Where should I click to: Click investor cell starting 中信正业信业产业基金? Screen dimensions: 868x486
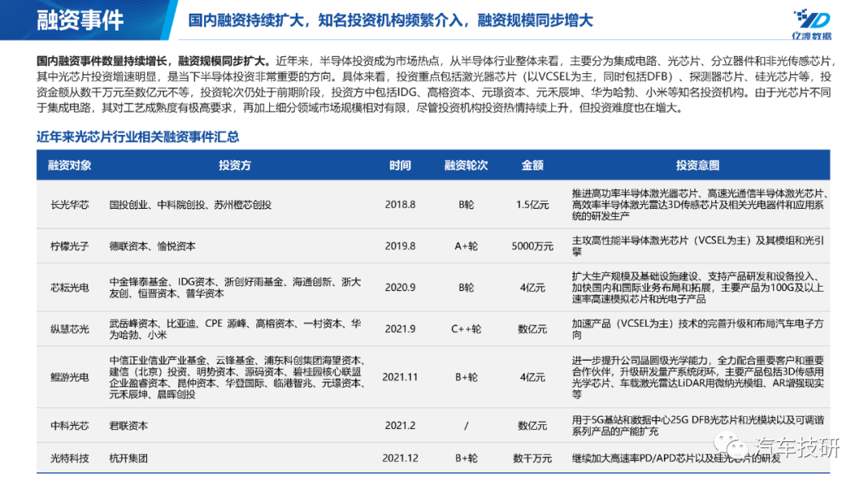[237, 377]
